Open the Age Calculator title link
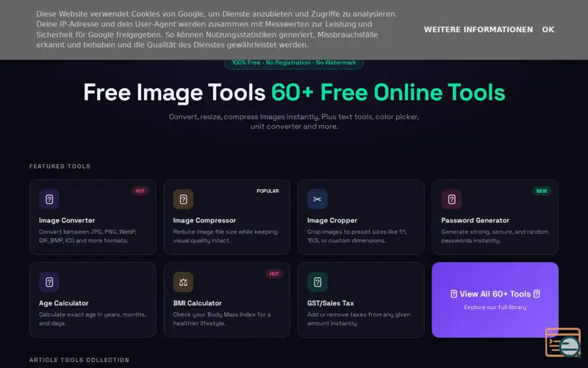 click(x=64, y=303)
